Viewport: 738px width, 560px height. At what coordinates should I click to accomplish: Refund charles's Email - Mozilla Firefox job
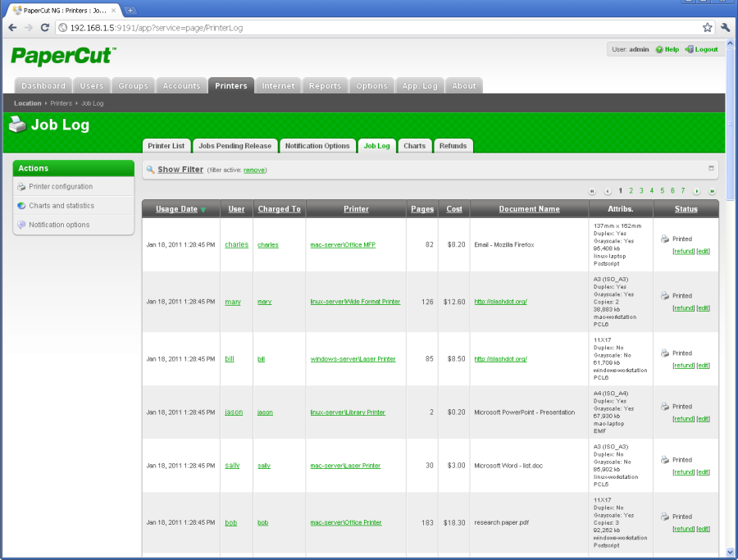[682, 251]
